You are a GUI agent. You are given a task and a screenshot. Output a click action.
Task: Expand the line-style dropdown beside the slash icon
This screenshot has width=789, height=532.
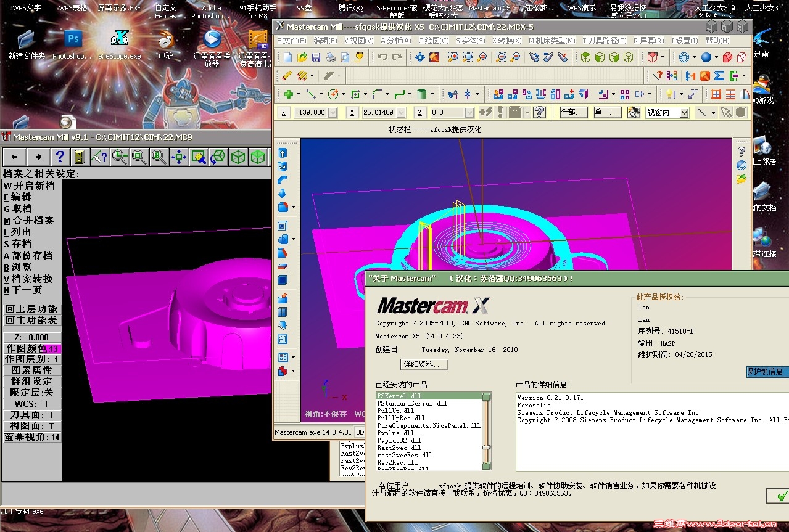click(713, 112)
